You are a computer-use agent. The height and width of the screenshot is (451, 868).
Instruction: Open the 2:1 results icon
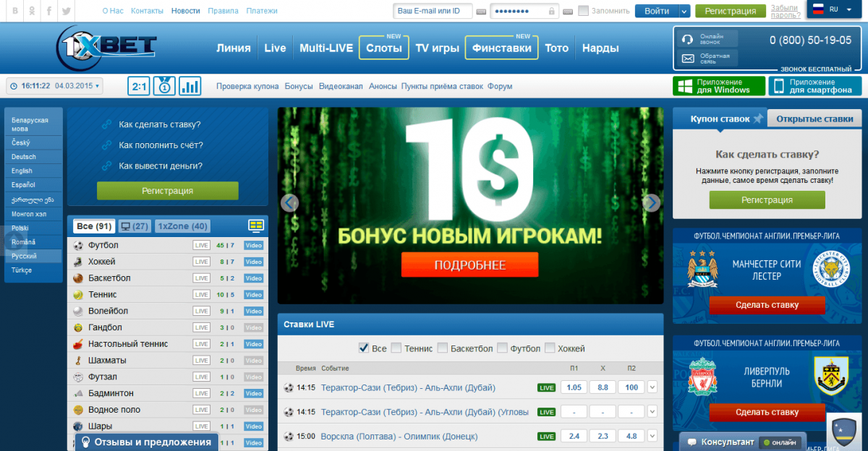(139, 86)
